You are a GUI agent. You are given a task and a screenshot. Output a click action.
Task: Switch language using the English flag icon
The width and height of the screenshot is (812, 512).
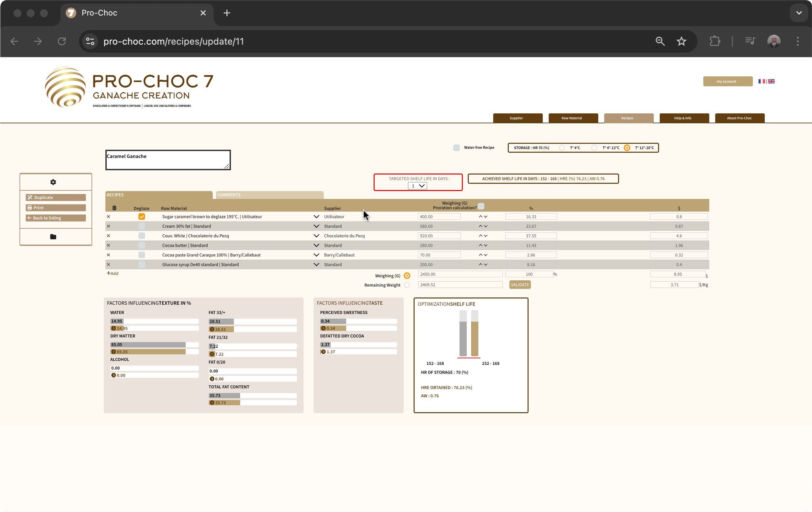[771, 81]
